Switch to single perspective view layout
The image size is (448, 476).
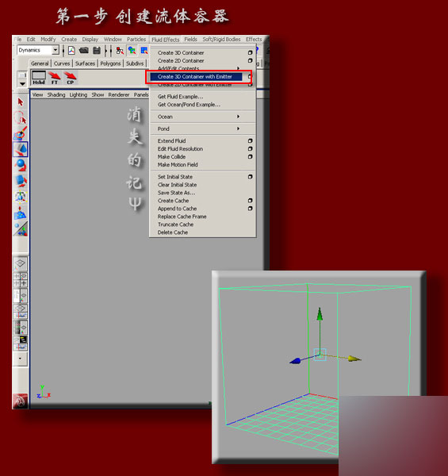(x=21, y=263)
